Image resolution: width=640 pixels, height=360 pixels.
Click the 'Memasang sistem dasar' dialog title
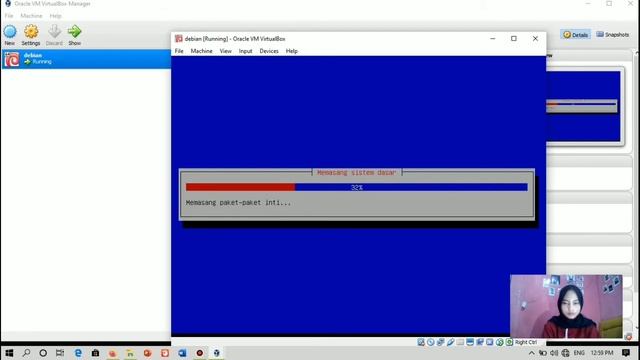point(356,173)
